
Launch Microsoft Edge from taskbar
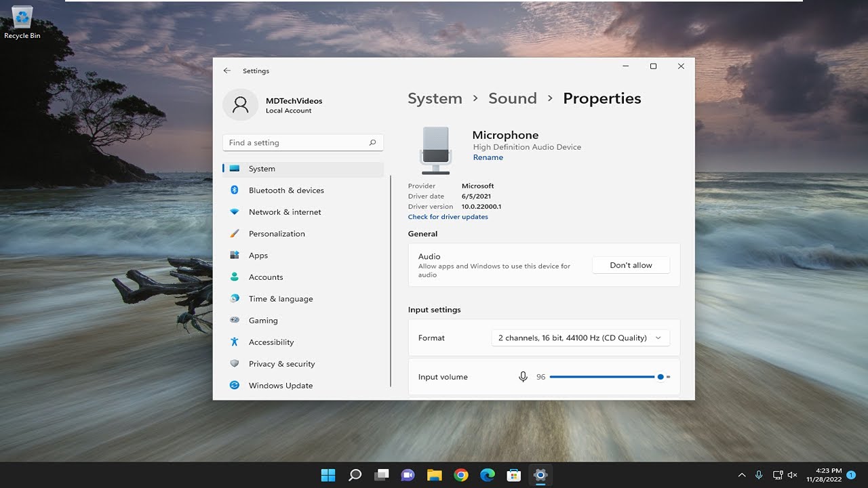[488, 475]
